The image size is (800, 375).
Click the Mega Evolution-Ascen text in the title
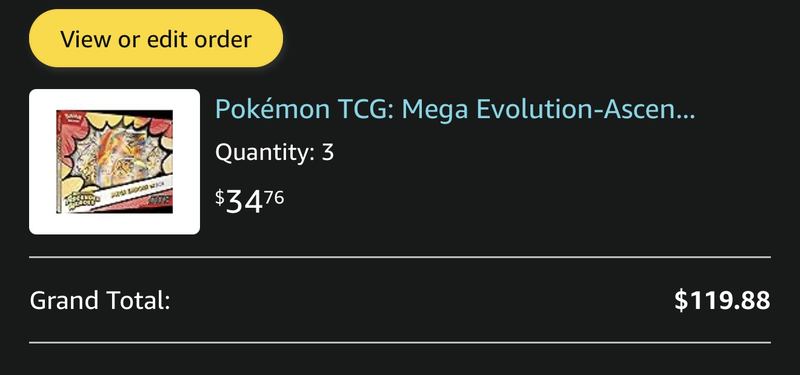pos(541,109)
